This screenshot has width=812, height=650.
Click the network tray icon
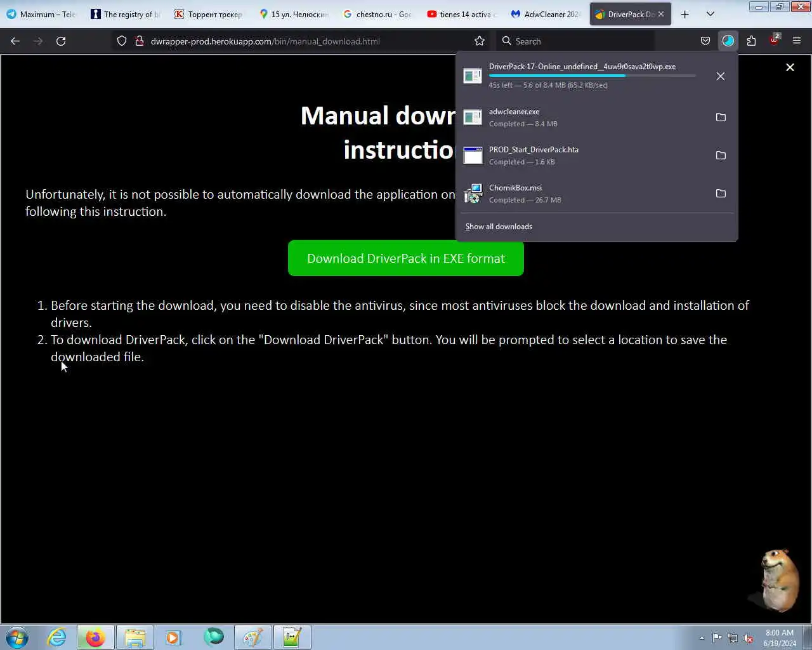733,638
